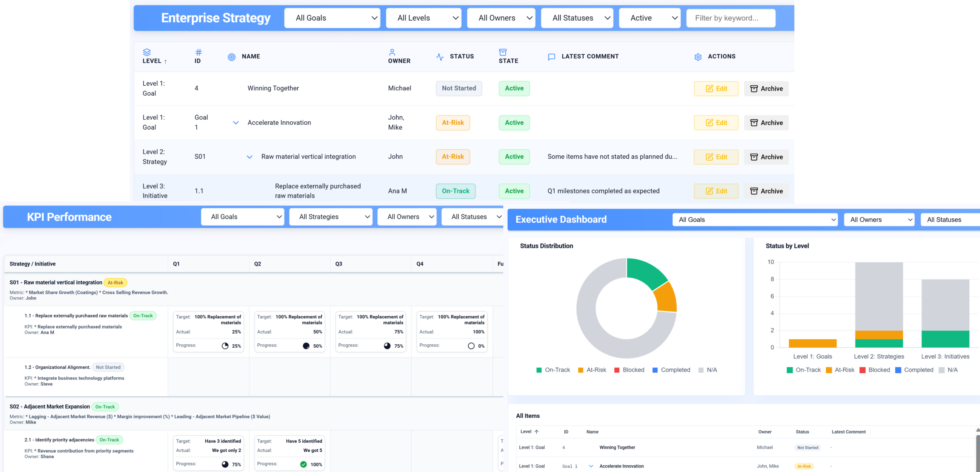Click the 75% progress pie icon in Q3
The width and height of the screenshot is (980, 472).
click(x=387, y=346)
